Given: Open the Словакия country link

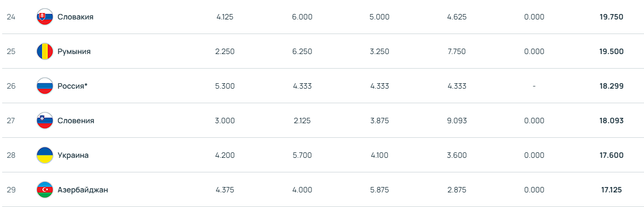Looking at the screenshot, I should click(76, 17).
